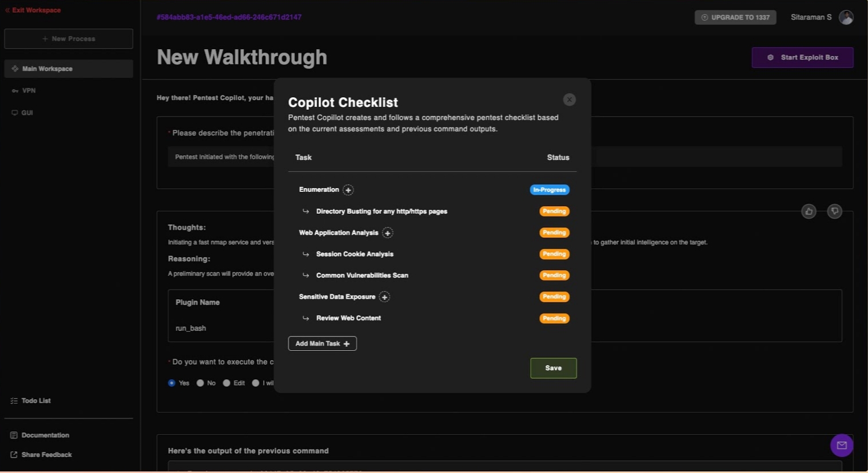Click the Add Main Task button
This screenshot has height=473, width=868.
click(322, 343)
